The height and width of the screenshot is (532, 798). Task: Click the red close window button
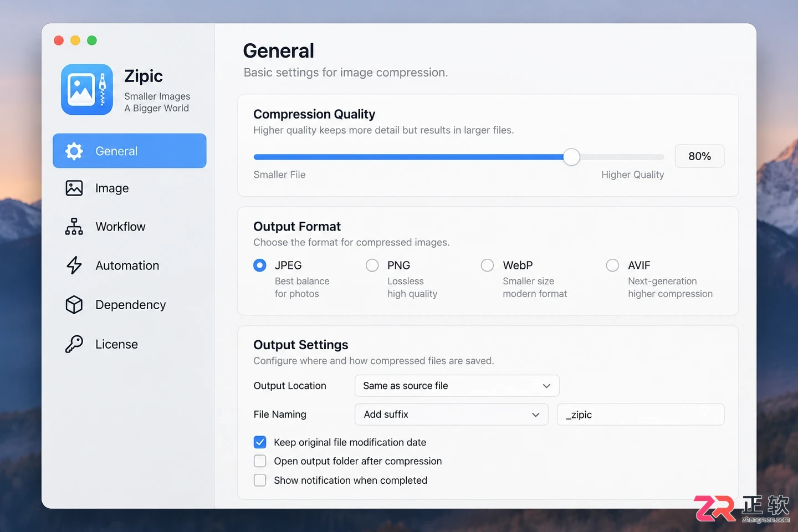[59, 40]
